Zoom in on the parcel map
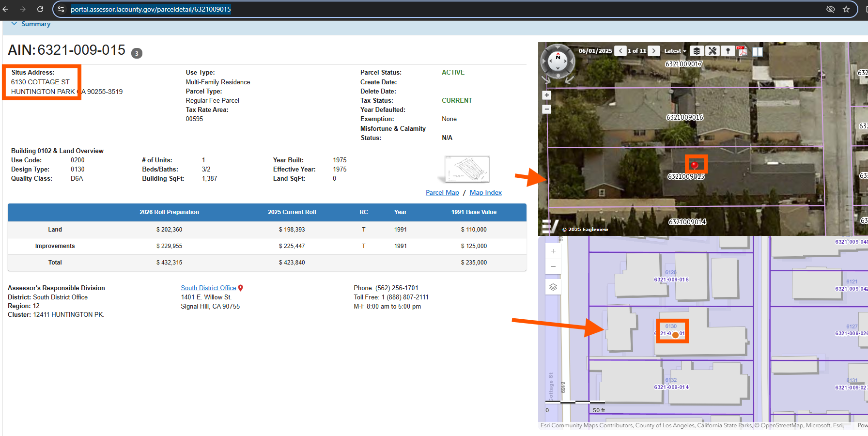The width and height of the screenshot is (868, 436). pos(553,251)
